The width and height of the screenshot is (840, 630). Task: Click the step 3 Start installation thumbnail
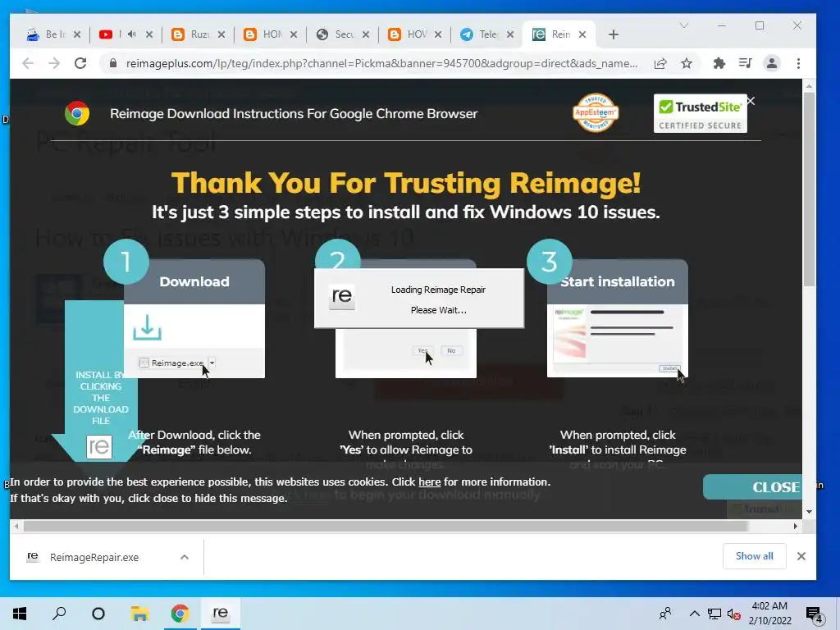pyautogui.click(x=617, y=340)
